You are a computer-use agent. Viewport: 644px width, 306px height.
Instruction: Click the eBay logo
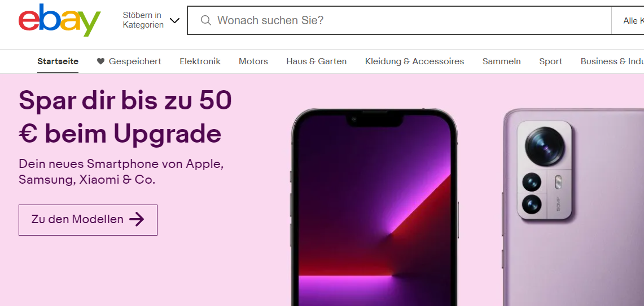point(60,20)
